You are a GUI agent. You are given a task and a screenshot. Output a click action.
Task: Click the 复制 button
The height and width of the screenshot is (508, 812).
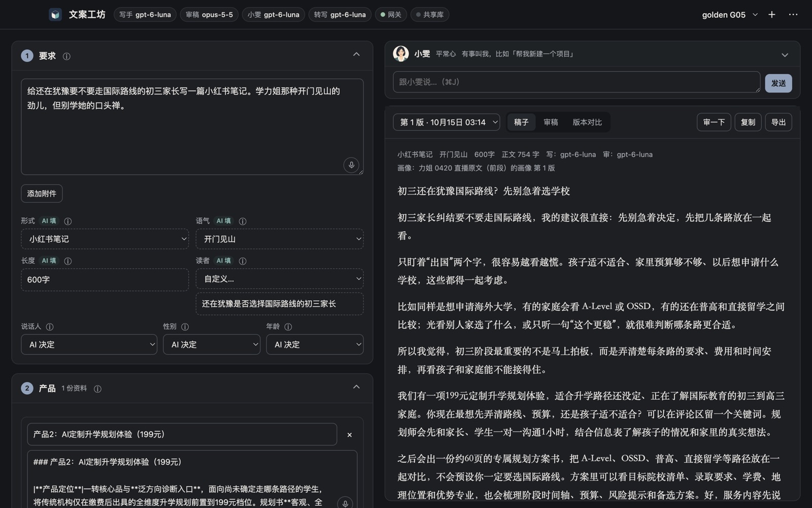pyautogui.click(x=748, y=122)
